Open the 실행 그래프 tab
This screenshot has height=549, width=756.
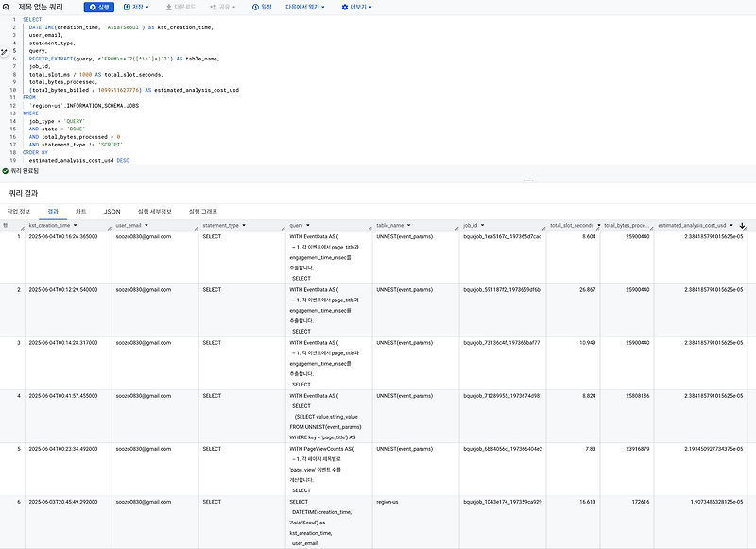click(x=203, y=212)
